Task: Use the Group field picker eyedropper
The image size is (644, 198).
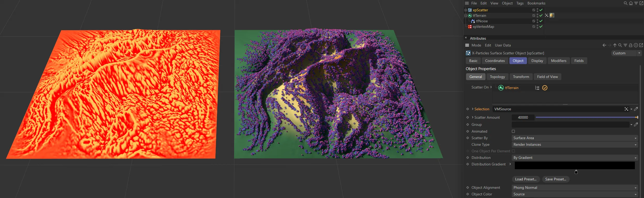Action: click(636, 124)
